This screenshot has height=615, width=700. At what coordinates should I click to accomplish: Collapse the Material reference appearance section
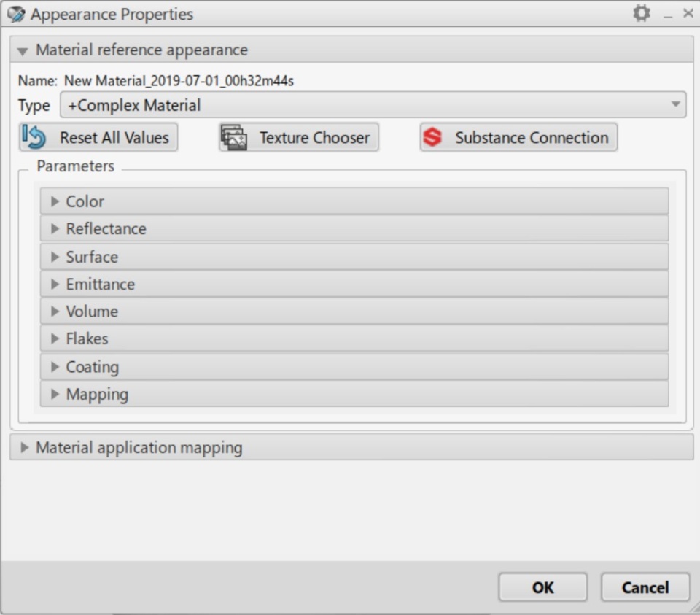coord(23,51)
